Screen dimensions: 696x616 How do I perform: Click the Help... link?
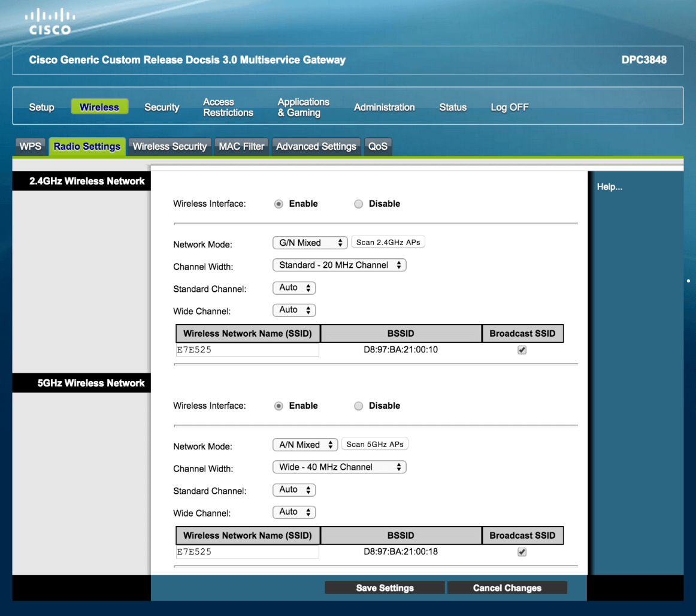(x=610, y=188)
